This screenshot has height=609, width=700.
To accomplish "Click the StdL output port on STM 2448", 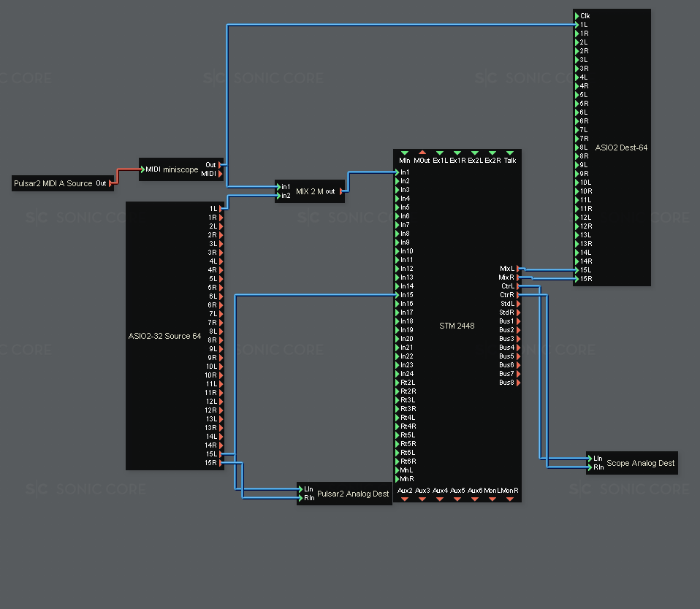I will tap(518, 304).
